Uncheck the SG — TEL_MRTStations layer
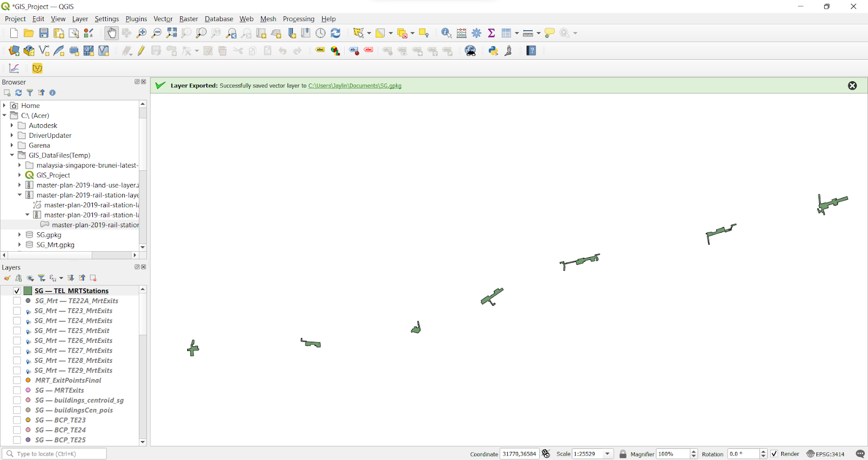The width and height of the screenshot is (868, 460). pyautogui.click(x=17, y=291)
